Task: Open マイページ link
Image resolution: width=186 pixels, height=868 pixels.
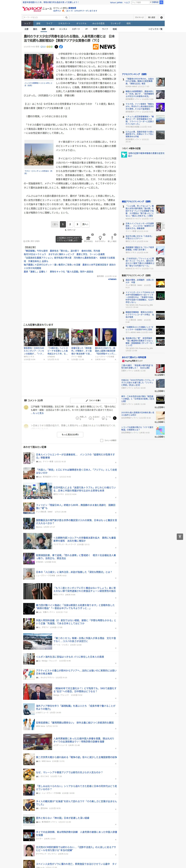Action: [139, 18]
